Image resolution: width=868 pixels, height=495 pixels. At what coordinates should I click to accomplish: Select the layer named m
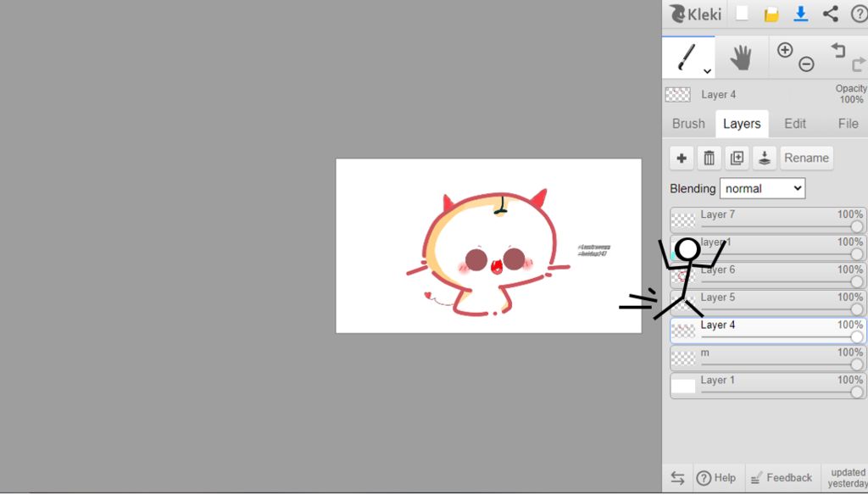(x=768, y=359)
